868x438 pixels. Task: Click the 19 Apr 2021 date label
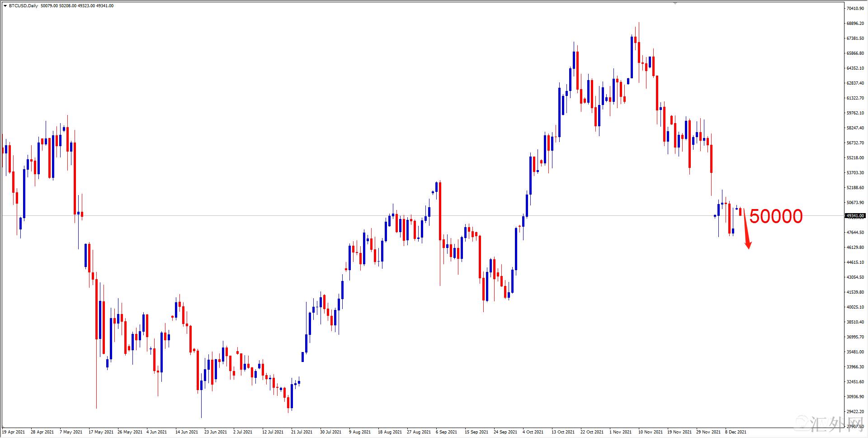click(x=14, y=432)
